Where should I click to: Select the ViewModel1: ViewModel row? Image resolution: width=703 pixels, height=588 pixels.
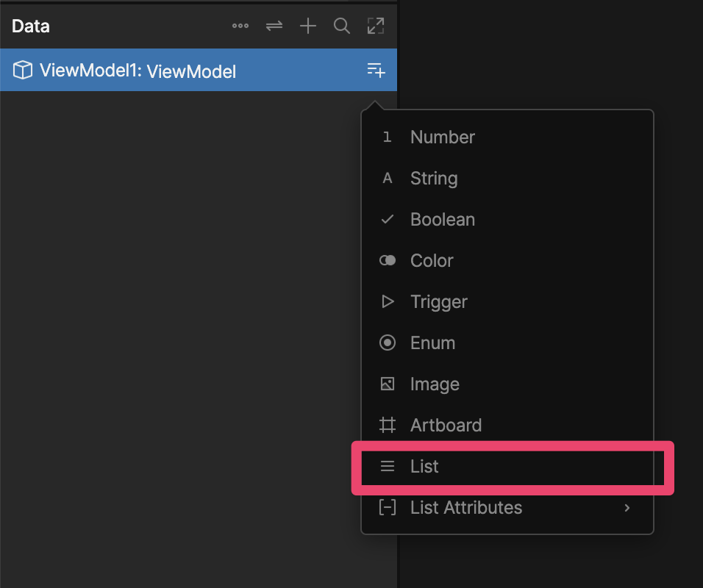coord(199,70)
